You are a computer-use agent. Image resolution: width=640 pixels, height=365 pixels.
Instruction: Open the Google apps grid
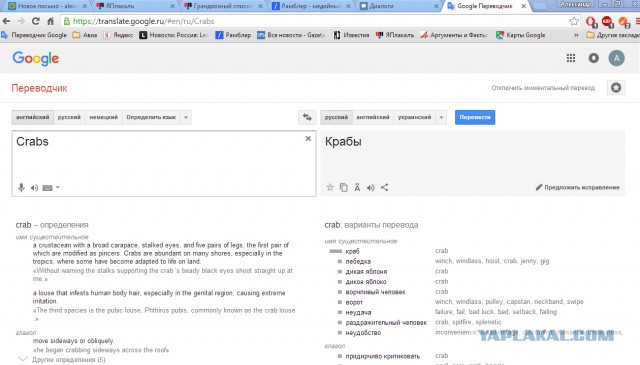571,58
